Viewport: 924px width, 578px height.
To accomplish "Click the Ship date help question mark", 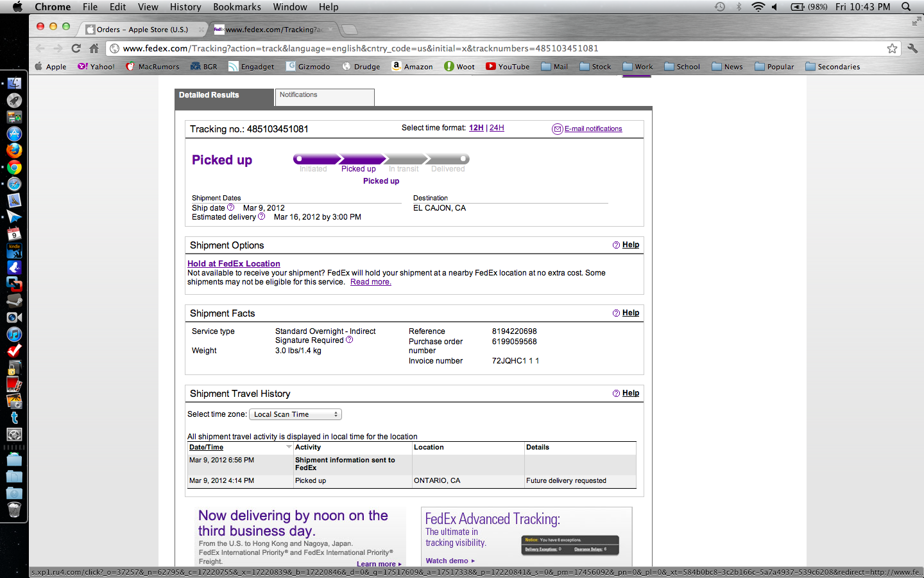I will 231,207.
